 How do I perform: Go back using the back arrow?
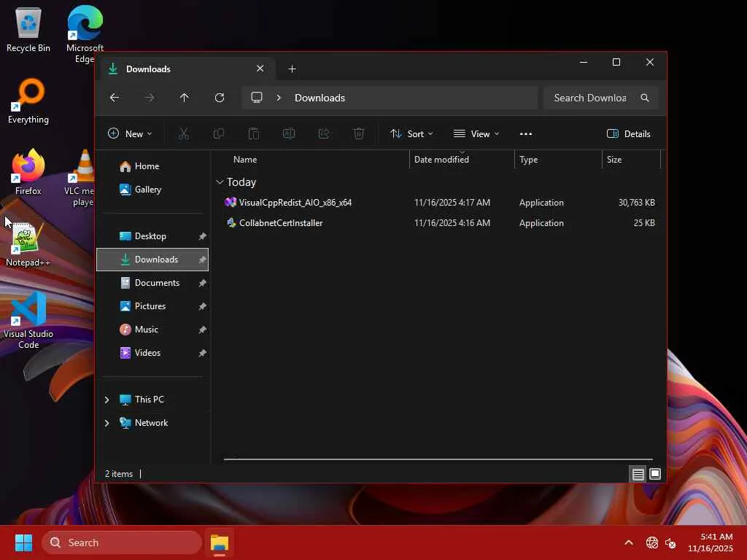pos(115,98)
